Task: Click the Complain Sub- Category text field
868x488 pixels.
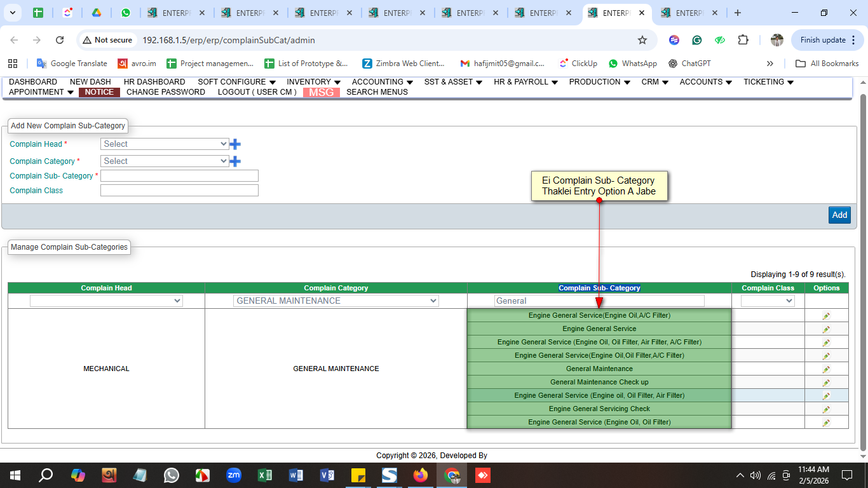Action: pyautogui.click(x=179, y=176)
